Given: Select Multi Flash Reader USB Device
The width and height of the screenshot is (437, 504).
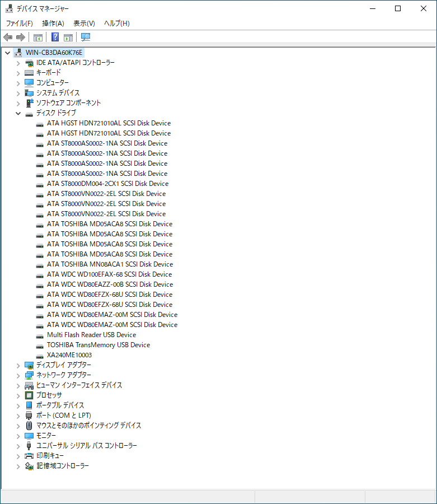Looking at the screenshot, I should click(x=92, y=335).
